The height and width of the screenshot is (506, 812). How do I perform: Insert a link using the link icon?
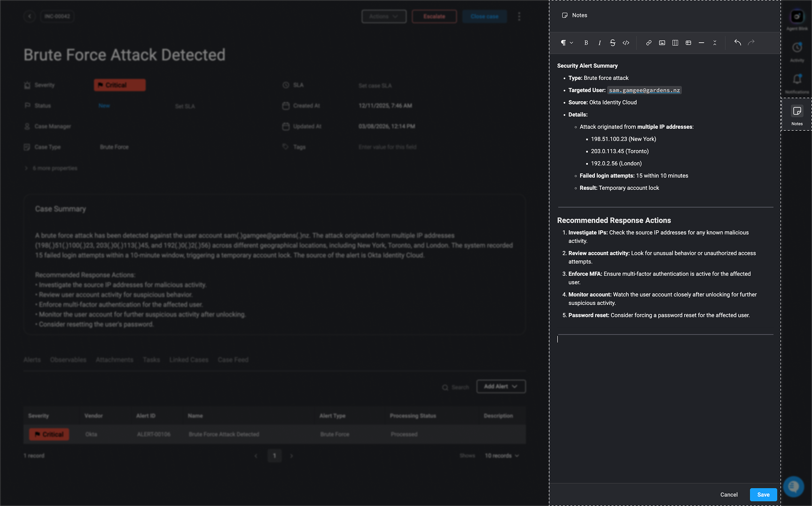(x=648, y=43)
